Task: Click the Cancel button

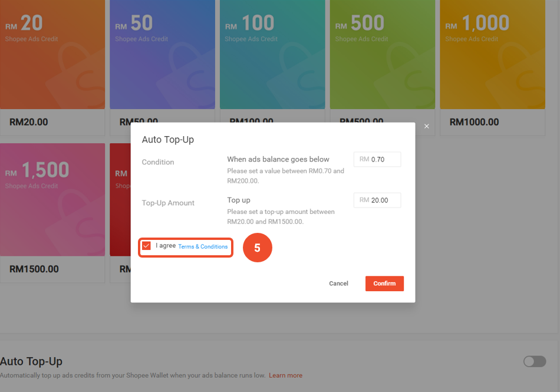Action: [338, 284]
